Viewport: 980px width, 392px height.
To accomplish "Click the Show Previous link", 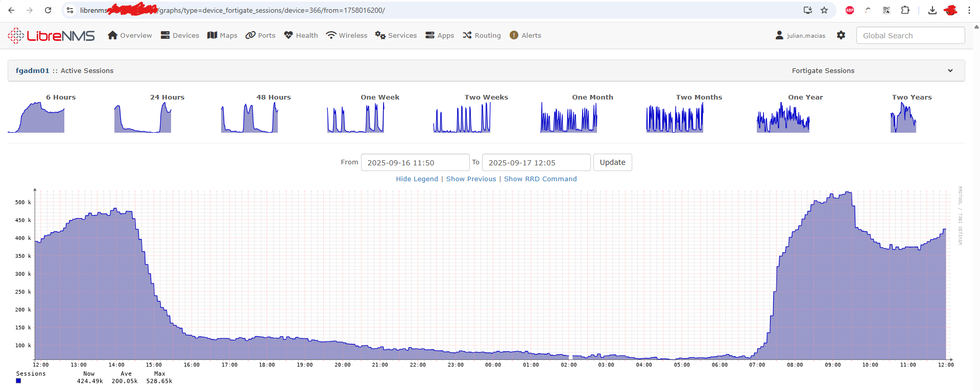I will click(x=471, y=179).
